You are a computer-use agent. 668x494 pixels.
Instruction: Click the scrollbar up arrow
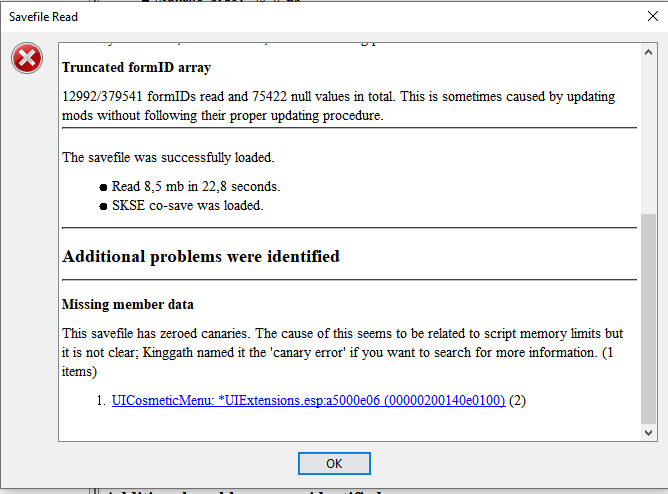point(648,52)
